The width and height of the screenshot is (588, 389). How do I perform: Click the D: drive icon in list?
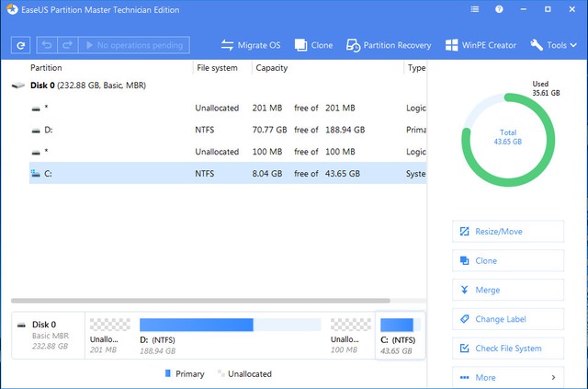point(36,131)
